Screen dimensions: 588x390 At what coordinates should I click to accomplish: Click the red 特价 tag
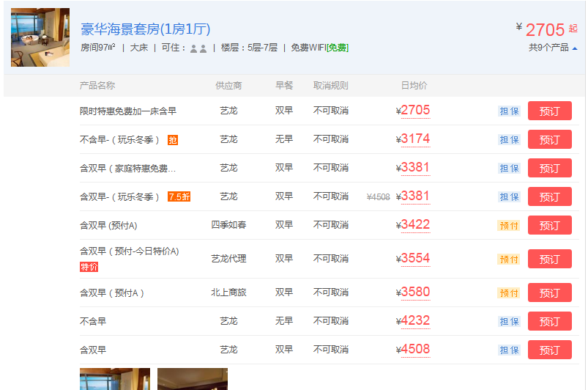pyautogui.click(x=89, y=267)
